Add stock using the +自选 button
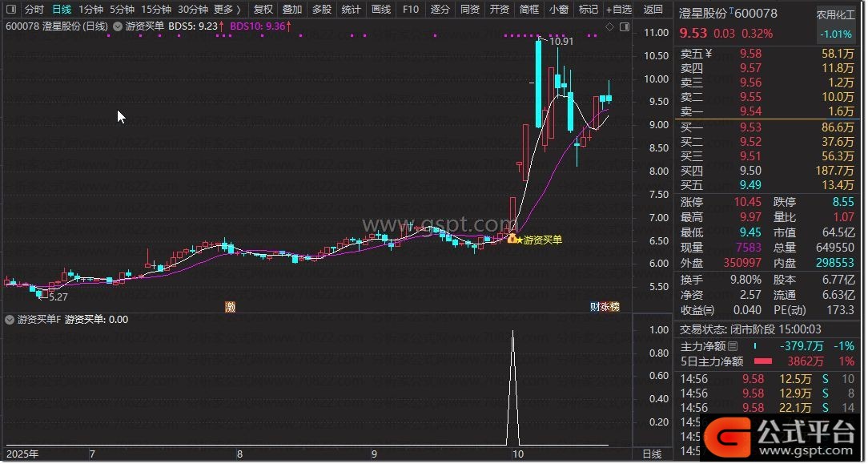This screenshot has height=464, width=868. click(x=618, y=10)
